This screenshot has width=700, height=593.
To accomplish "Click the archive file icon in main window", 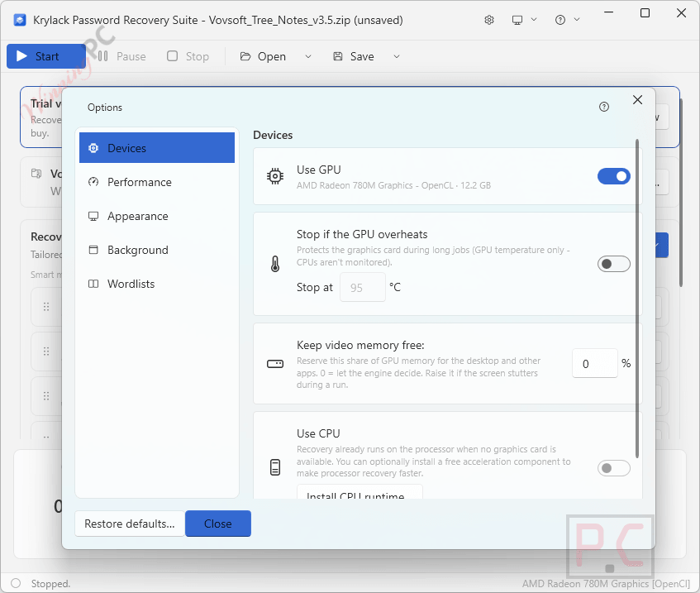I will [x=36, y=174].
